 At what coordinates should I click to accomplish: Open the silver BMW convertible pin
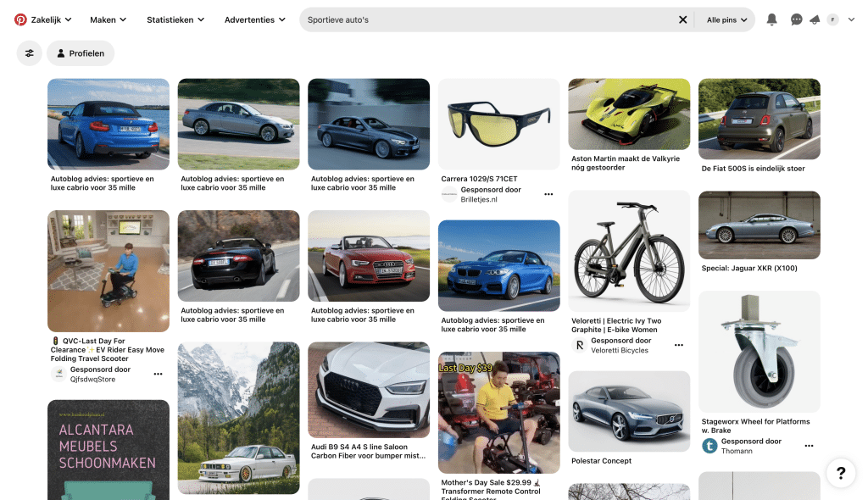pyautogui.click(x=238, y=124)
